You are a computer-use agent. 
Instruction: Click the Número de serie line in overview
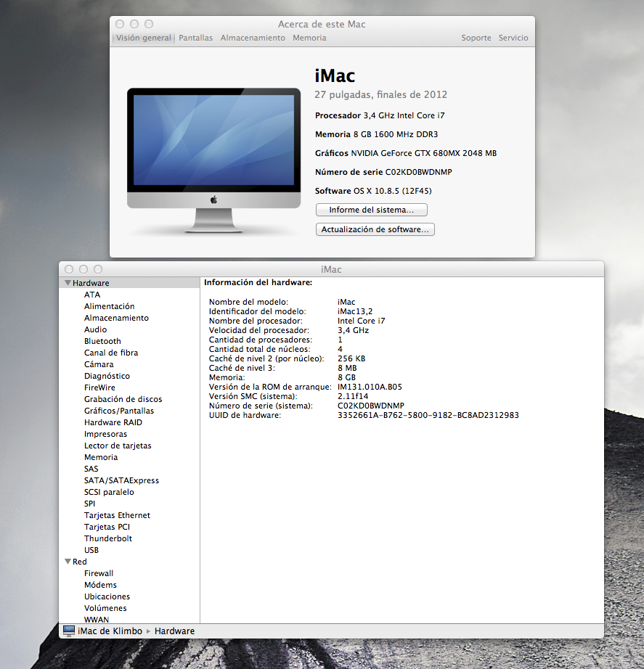coord(383,173)
